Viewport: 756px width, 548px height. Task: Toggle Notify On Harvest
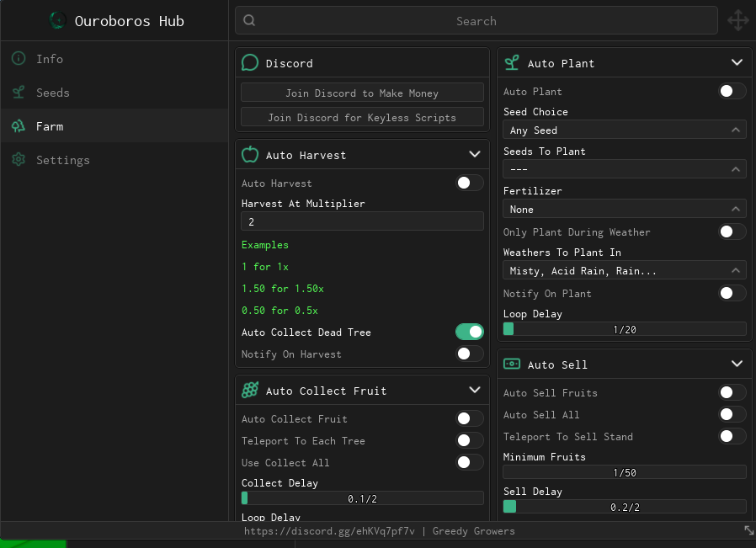[x=469, y=354]
